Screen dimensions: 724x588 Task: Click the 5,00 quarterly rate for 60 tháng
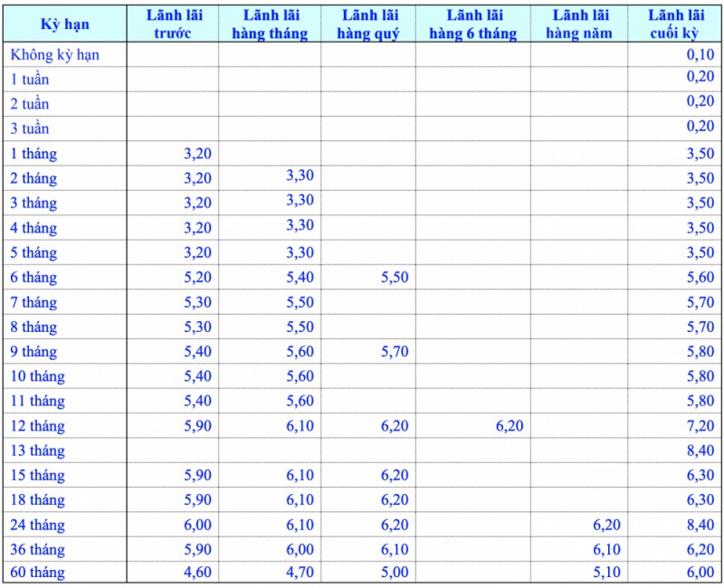394,572
